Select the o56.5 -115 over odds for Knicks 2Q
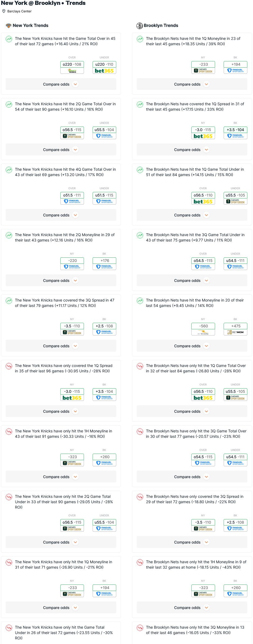The image size is (253, 644). [x=72, y=130]
